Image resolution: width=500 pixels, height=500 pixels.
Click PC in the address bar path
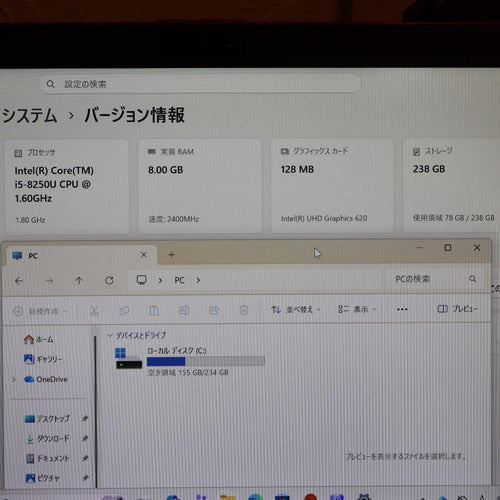pos(179,280)
